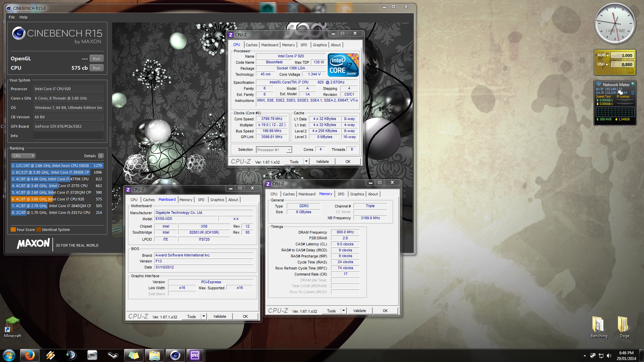This screenshot has height=362, width=644.
Task: Switch to Caches tab in top CPU-Z window
Action: [251, 45]
